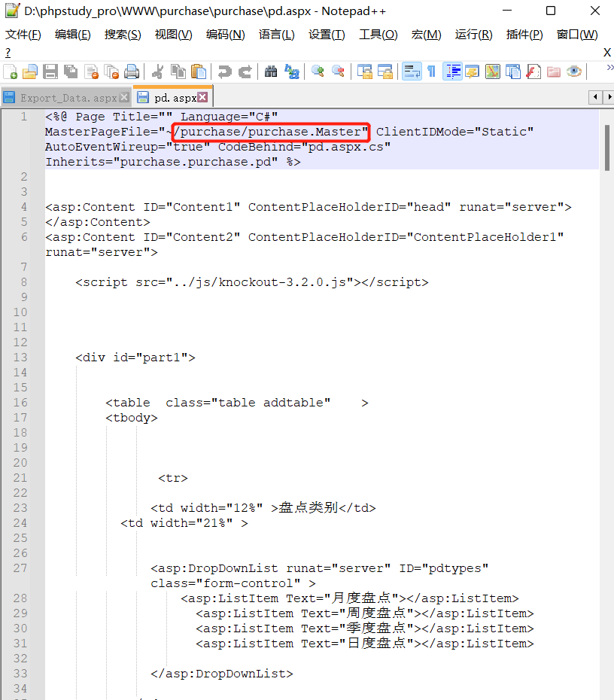
Task: Click the tab bar right scroll arrow
Action: [x=609, y=96]
